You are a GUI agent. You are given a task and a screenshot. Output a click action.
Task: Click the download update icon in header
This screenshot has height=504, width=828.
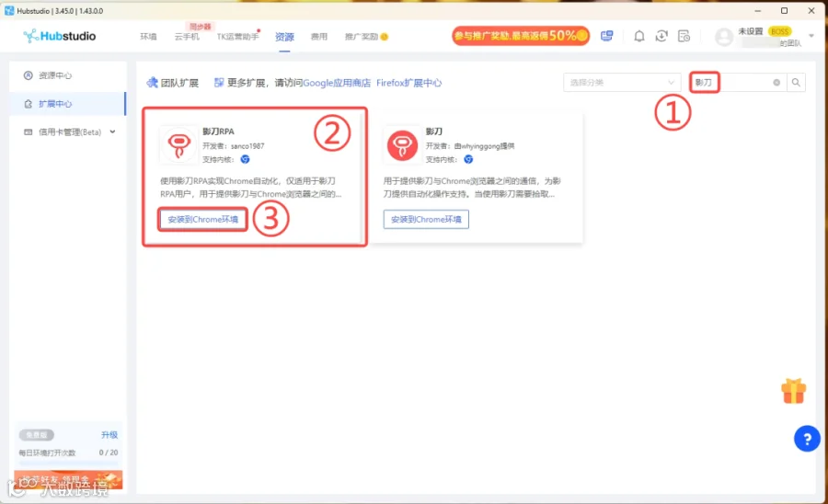(661, 36)
